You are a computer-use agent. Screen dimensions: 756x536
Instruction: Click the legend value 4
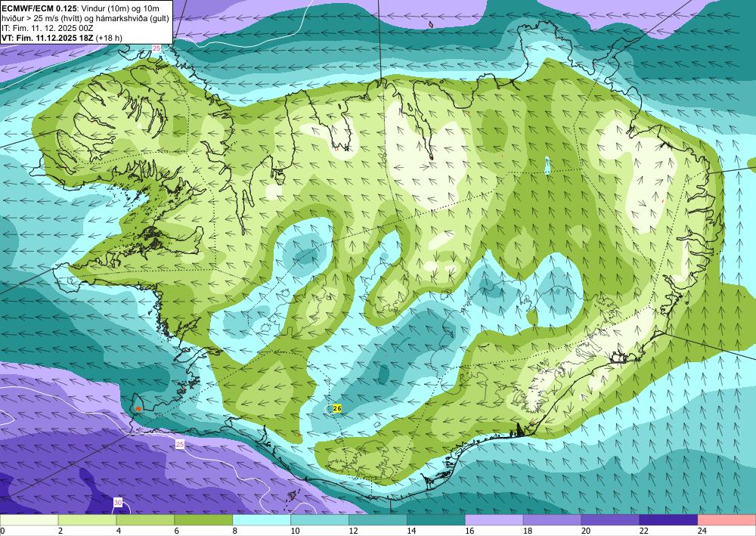119,531
